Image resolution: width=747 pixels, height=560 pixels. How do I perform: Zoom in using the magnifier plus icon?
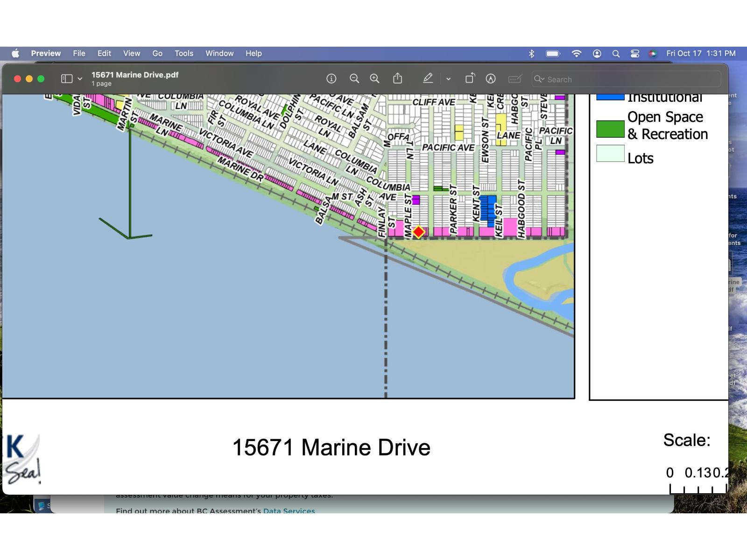(374, 79)
